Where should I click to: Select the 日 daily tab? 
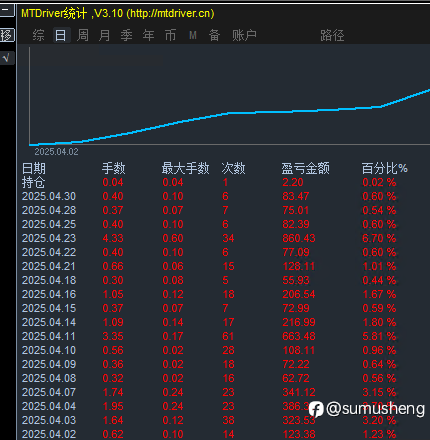[61, 35]
